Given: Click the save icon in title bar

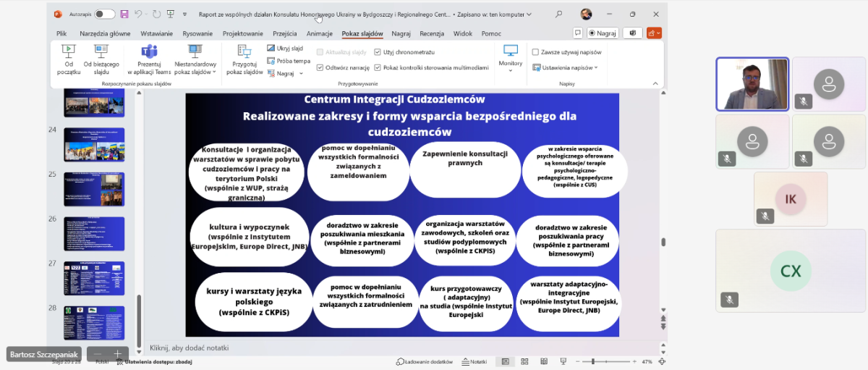Looking at the screenshot, I should click(124, 14).
